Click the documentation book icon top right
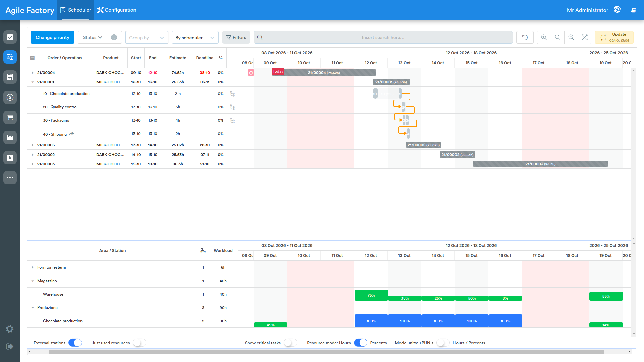The width and height of the screenshot is (644, 362). tap(633, 10)
